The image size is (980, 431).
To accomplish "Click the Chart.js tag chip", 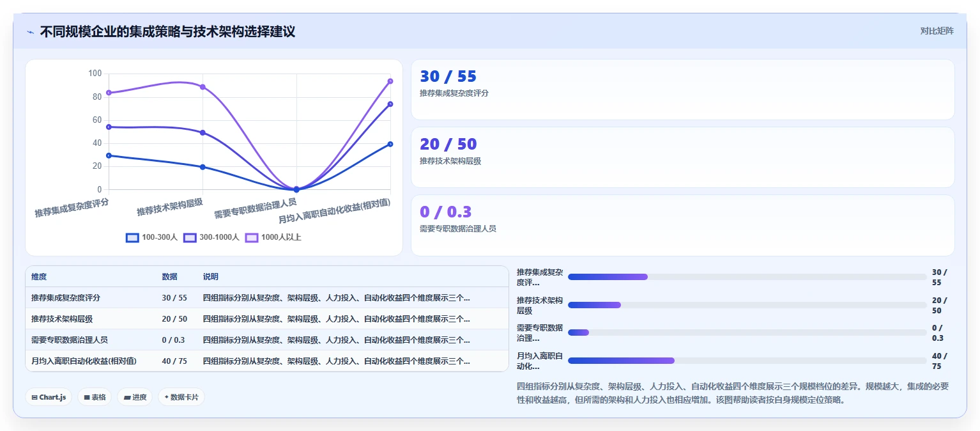I will [49, 397].
